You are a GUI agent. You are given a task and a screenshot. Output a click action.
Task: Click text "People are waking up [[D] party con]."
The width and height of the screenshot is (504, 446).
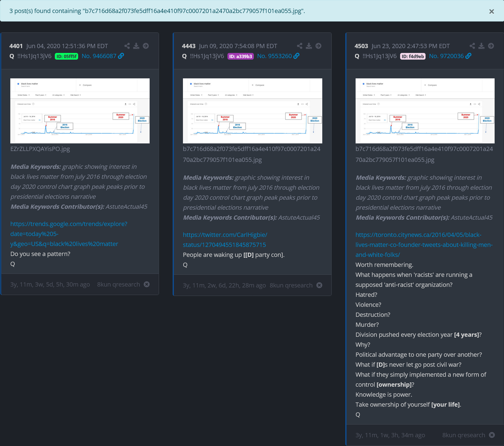(x=234, y=255)
